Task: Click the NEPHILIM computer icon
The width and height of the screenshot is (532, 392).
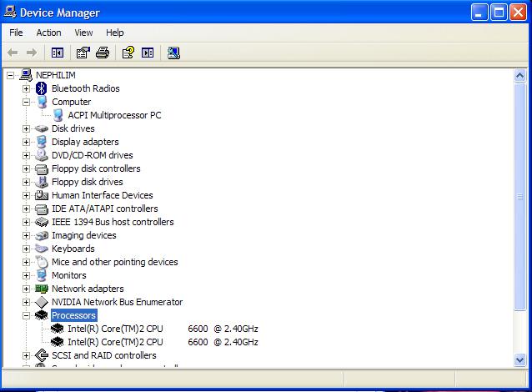Action: [x=26, y=75]
